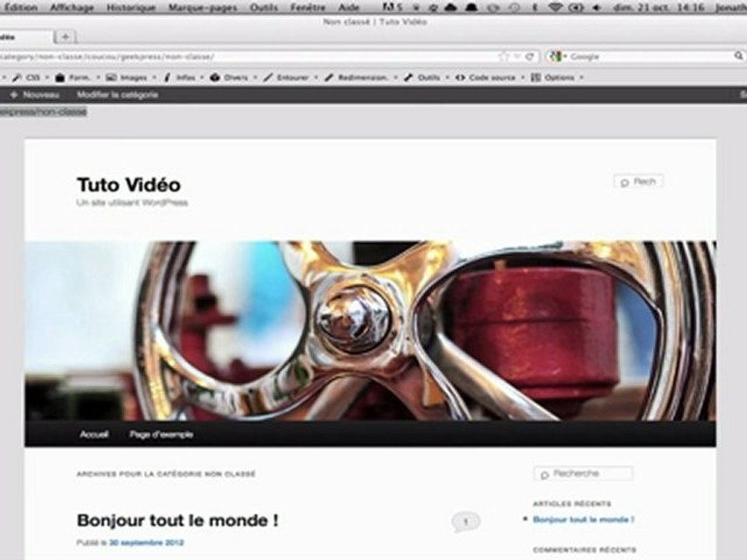
Task: Click the 'Articles récents' sidebar heading
Action: click(572, 503)
